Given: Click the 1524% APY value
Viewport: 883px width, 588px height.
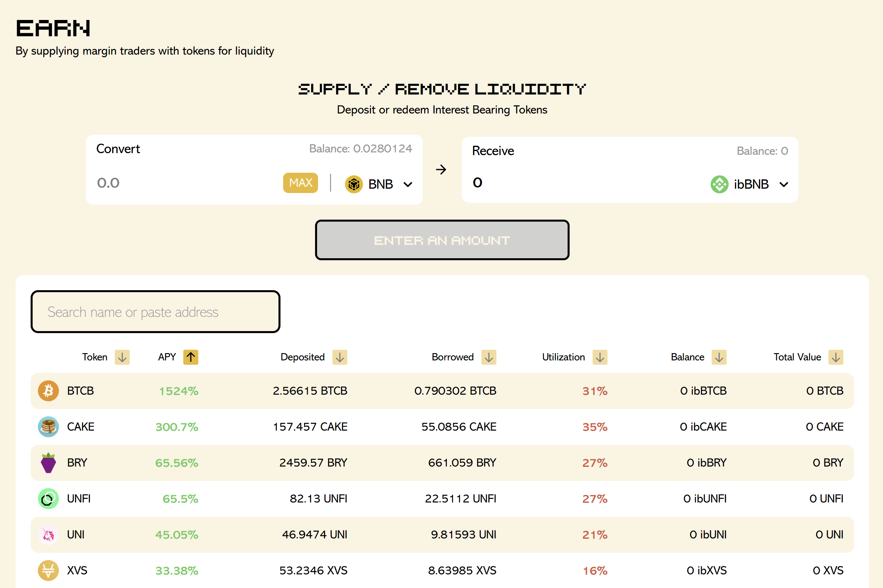Looking at the screenshot, I should tap(178, 391).
